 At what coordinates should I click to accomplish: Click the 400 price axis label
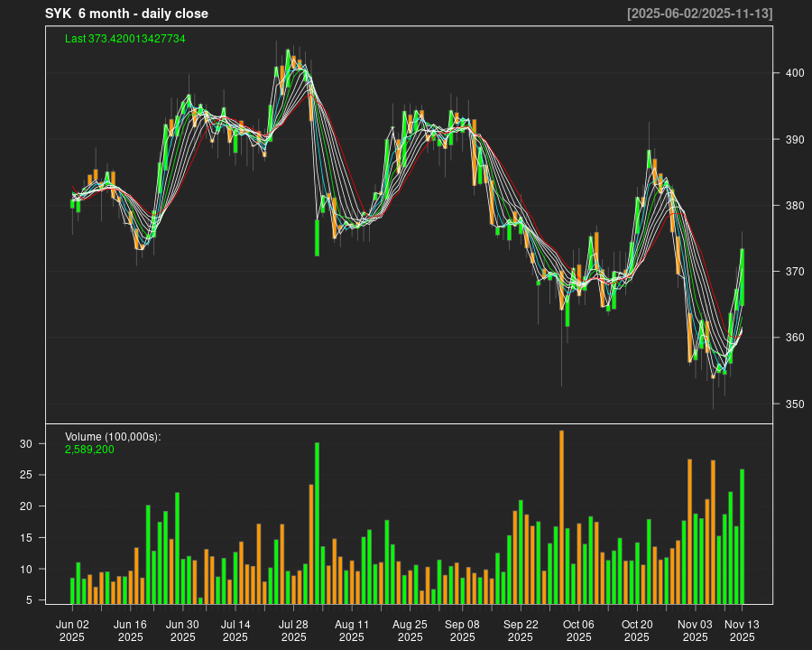click(789, 73)
